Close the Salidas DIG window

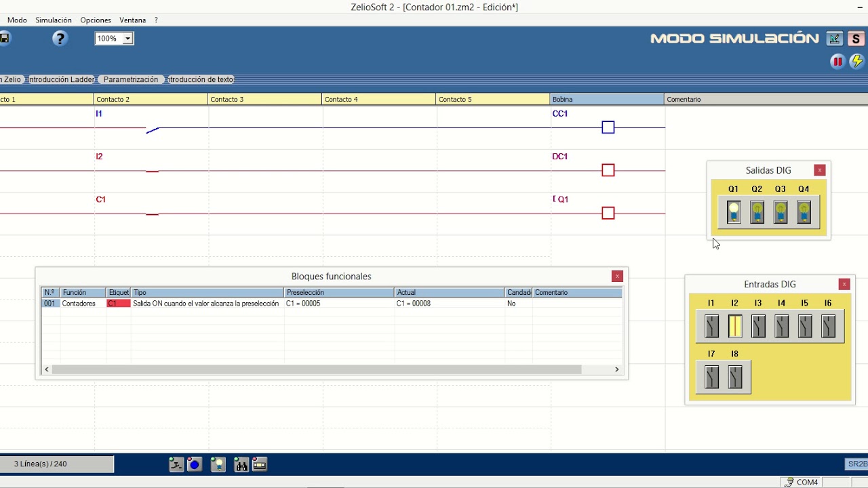click(819, 170)
